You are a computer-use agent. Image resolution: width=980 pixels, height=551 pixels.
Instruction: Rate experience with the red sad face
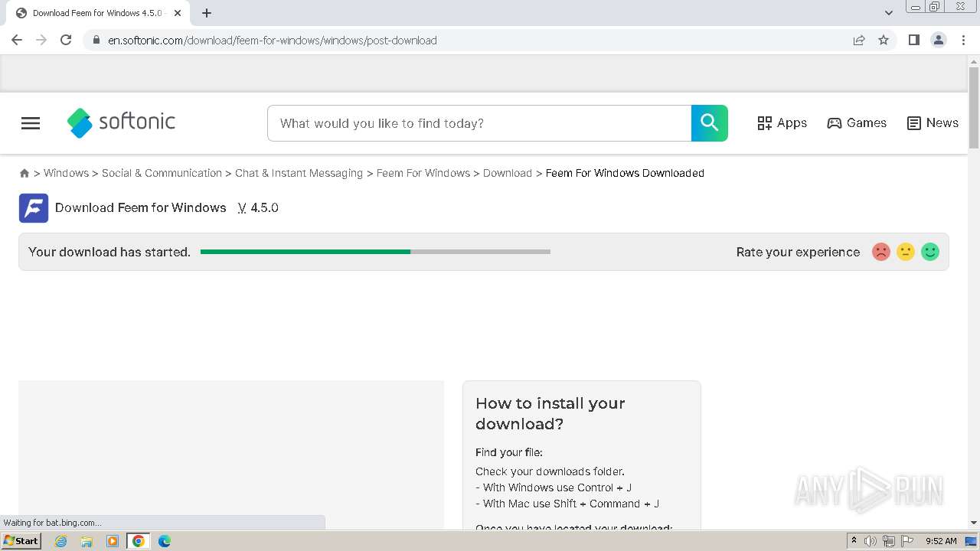click(x=881, y=252)
